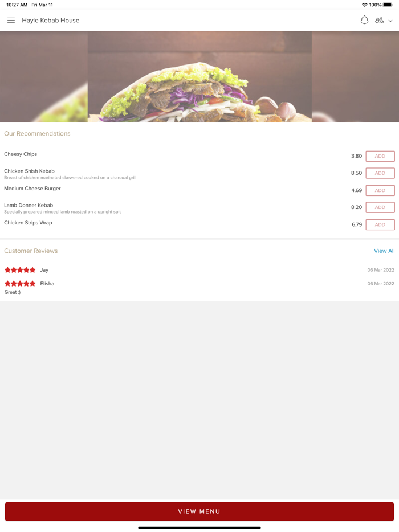
Task: Tap the Hayle Kebab House title
Action: tap(51, 21)
